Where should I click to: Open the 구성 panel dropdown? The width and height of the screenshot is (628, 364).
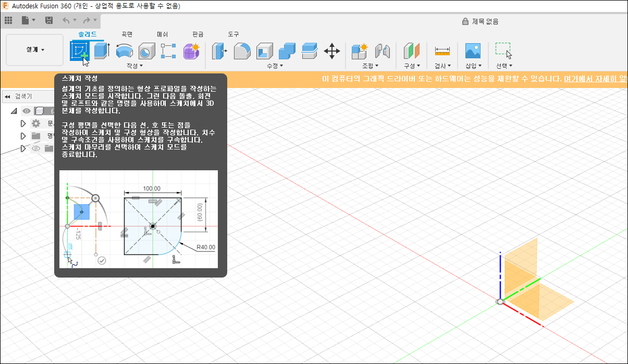coord(411,66)
